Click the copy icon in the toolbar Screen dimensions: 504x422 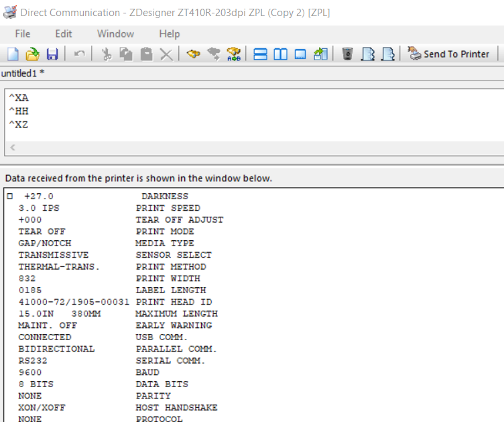click(x=126, y=54)
